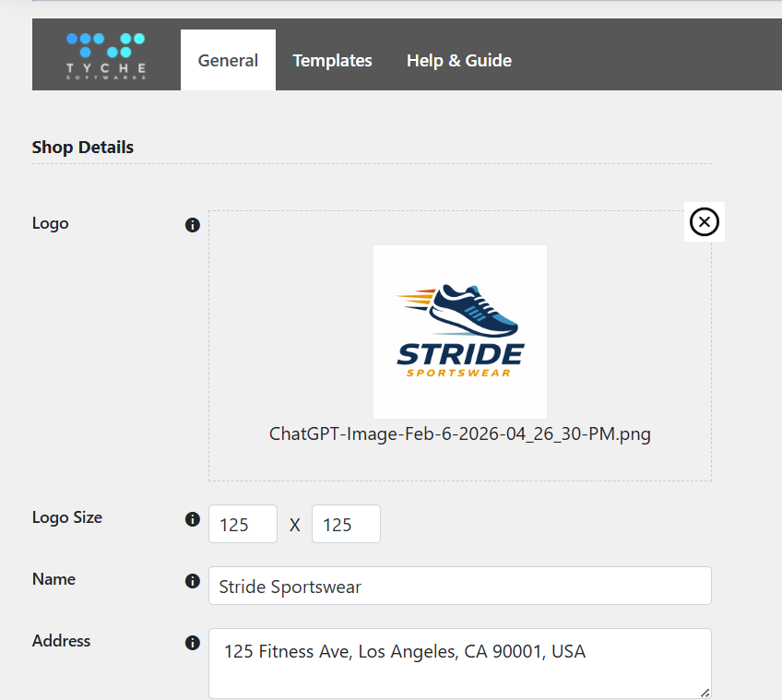Focus the logo height field

[x=346, y=525]
